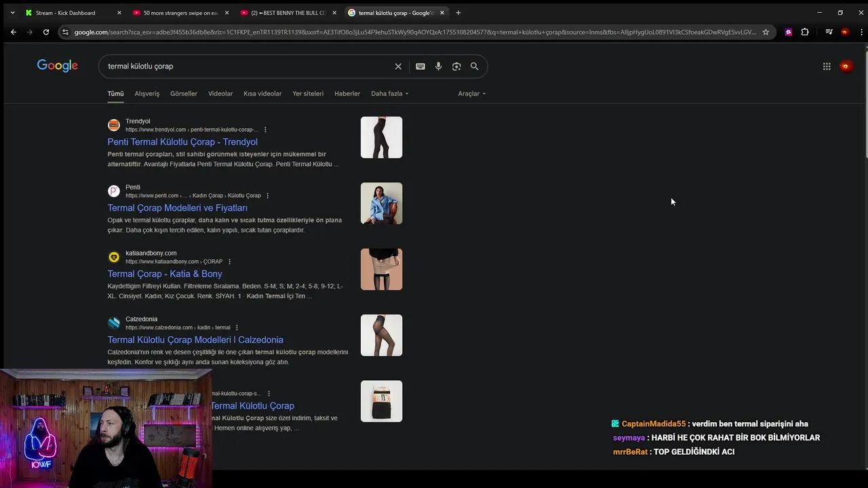
Task: Open more options for the Calzedonia result
Action: pyautogui.click(x=237, y=327)
